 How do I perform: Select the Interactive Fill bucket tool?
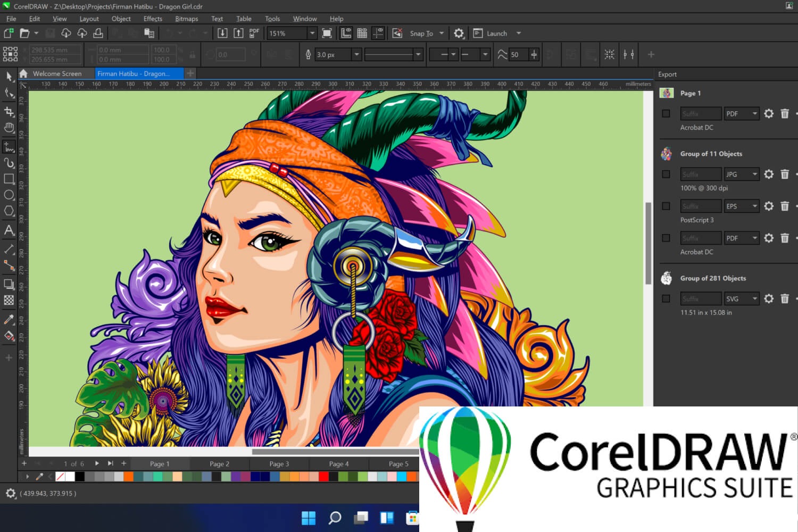coord(9,336)
